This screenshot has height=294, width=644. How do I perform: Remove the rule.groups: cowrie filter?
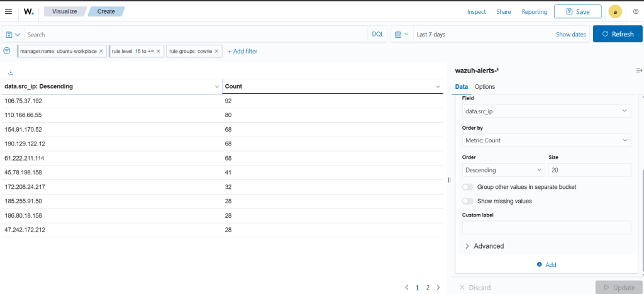[x=217, y=51]
